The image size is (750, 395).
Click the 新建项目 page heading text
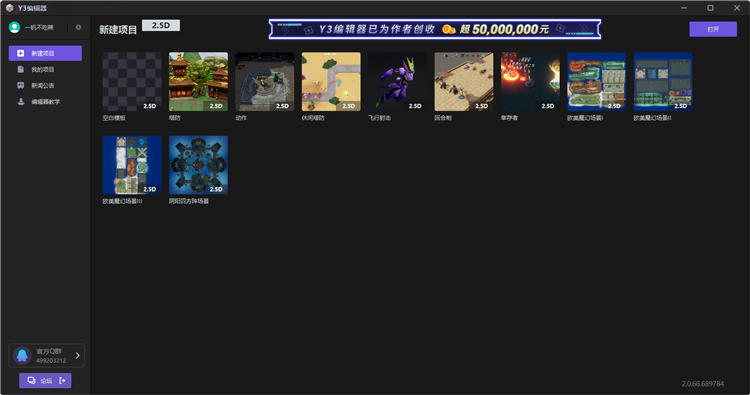pyautogui.click(x=118, y=30)
